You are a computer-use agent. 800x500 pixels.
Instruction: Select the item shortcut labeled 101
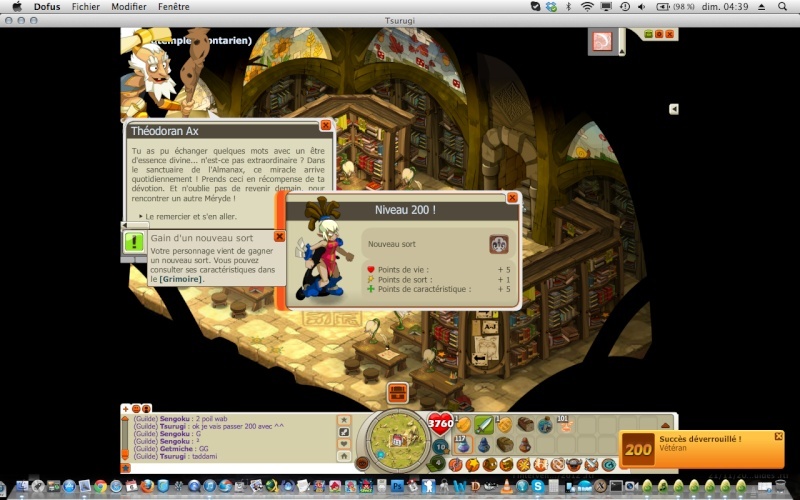[x=566, y=424]
